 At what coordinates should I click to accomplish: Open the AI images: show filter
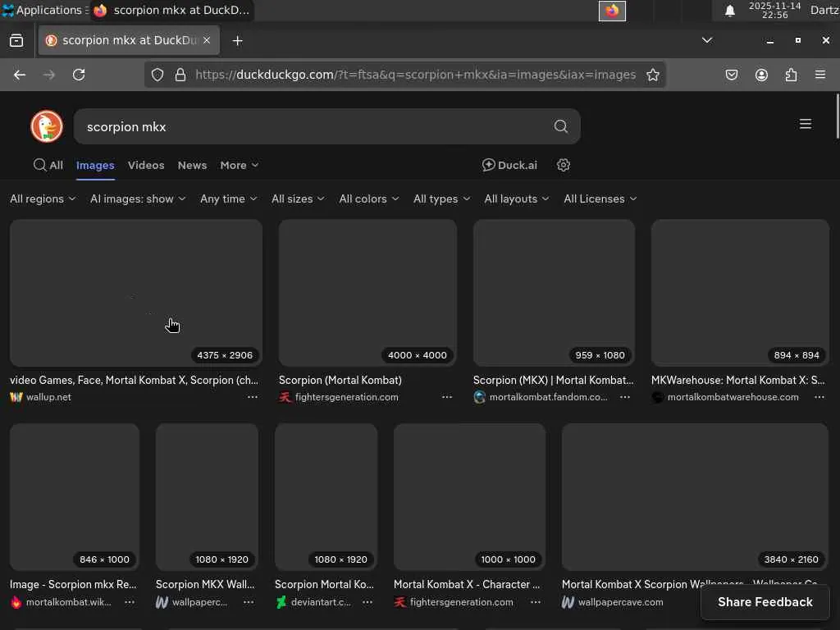point(138,199)
